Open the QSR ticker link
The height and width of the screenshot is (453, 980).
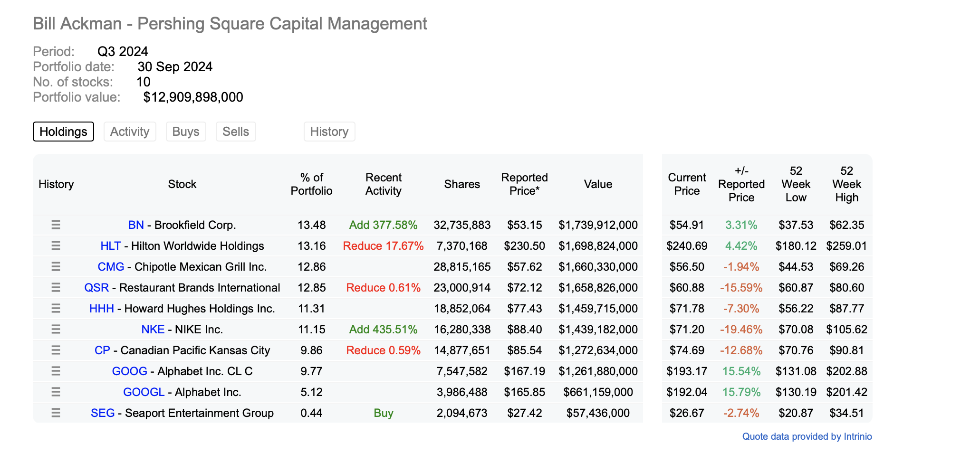tap(96, 287)
